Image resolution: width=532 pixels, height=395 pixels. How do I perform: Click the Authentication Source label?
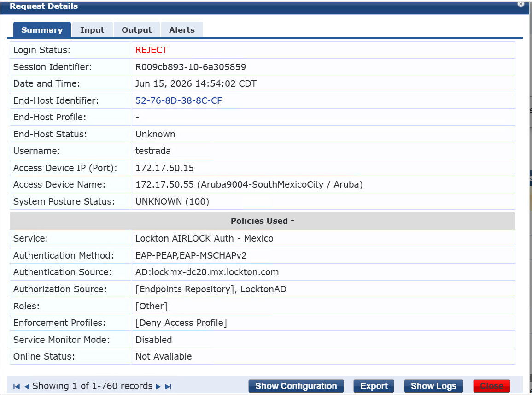pos(63,272)
